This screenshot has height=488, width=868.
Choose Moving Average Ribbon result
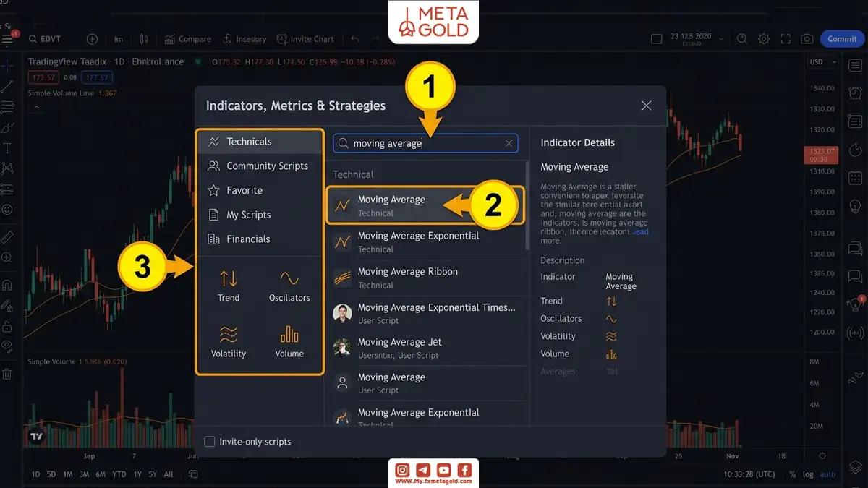click(x=427, y=278)
